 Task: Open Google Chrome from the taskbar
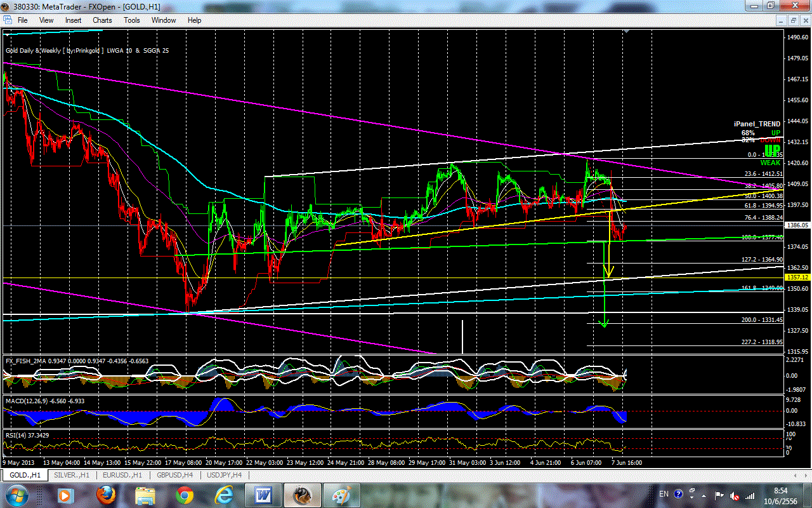pyautogui.click(x=185, y=495)
